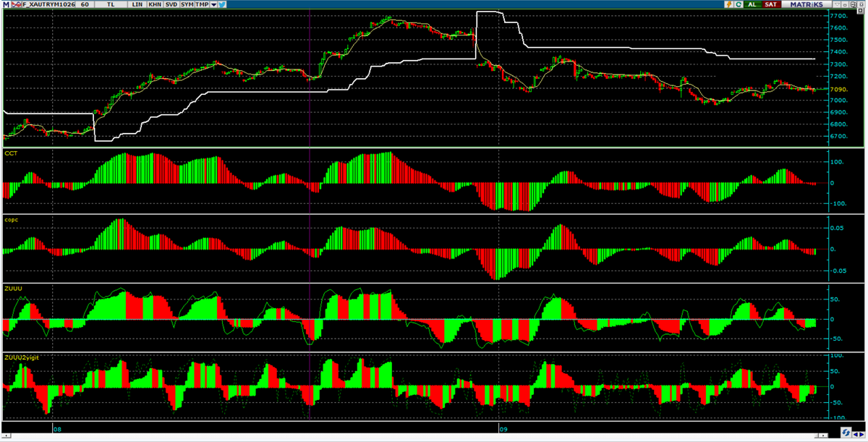The width and height of the screenshot is (868, 442).
Task: Click the red SAT sell button
Action: tap(772, 4)
